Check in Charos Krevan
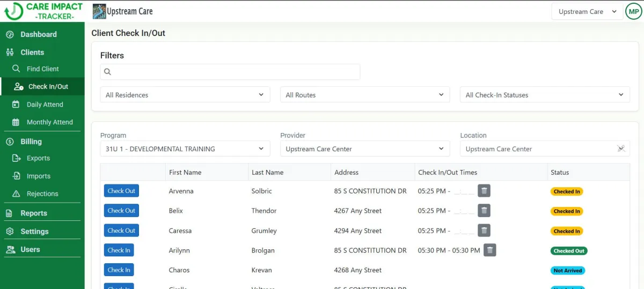 119,270
